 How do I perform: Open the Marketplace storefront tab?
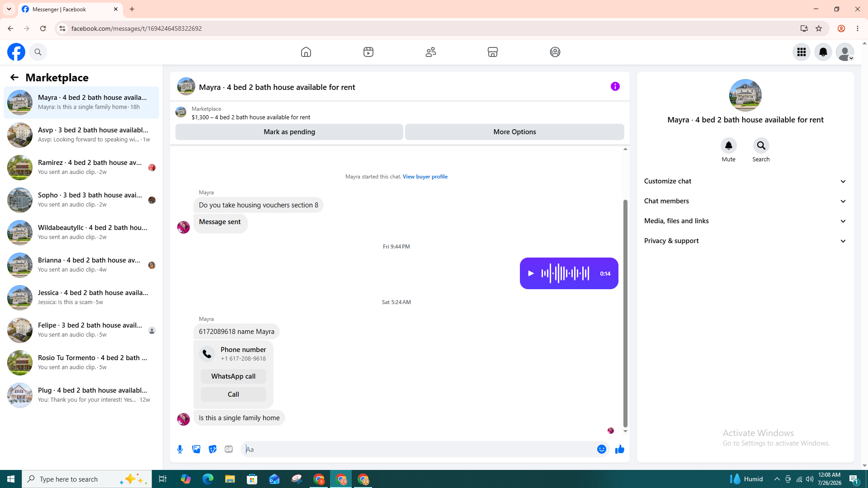point(493,52)
